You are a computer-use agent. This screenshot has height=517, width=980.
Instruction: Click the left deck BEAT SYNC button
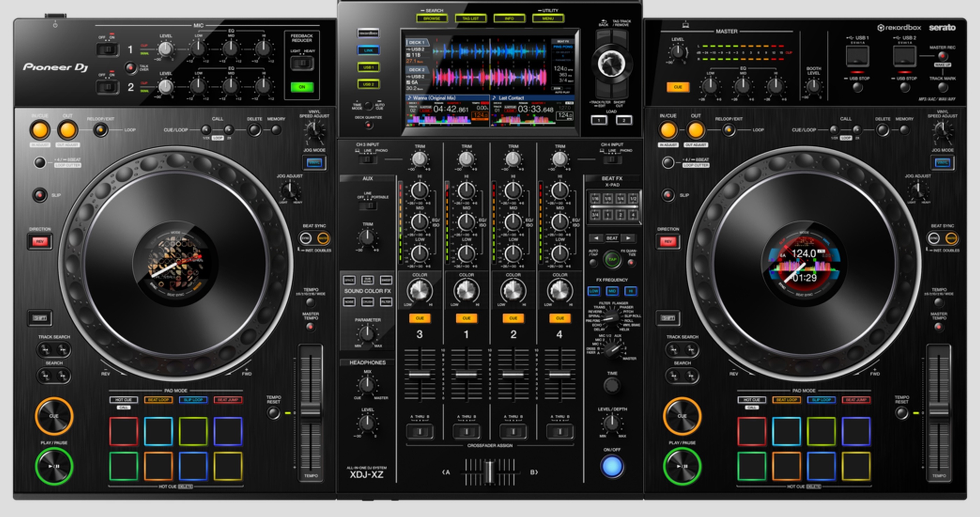306,239
